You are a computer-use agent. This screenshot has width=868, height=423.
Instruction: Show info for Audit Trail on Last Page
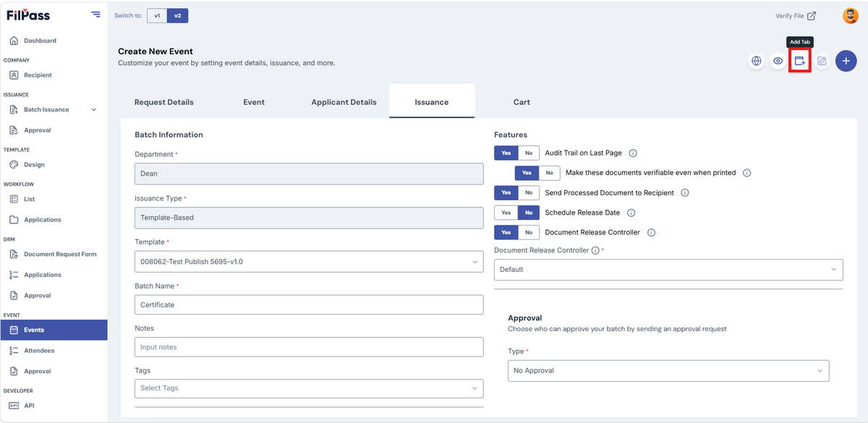[x=633, y=153]
